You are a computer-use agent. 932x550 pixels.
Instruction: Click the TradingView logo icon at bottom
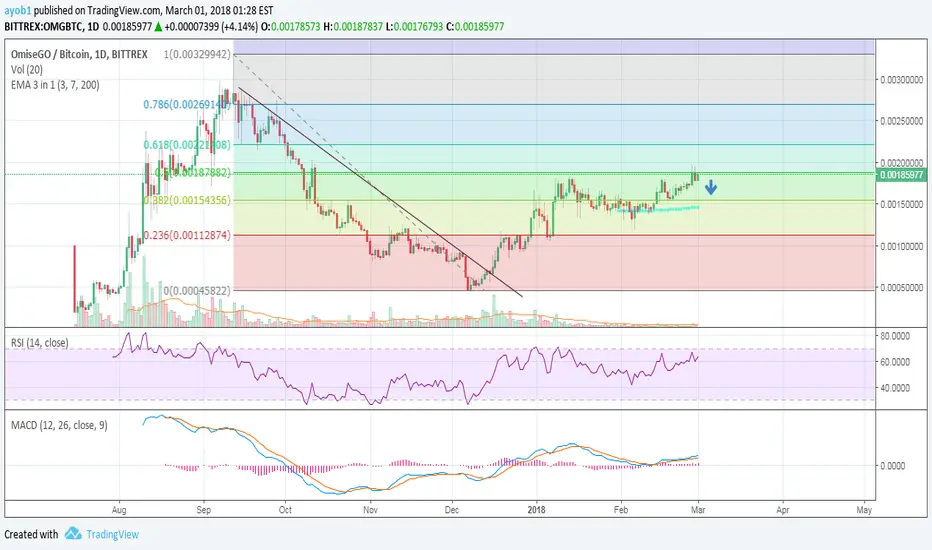tap(73, 533)
